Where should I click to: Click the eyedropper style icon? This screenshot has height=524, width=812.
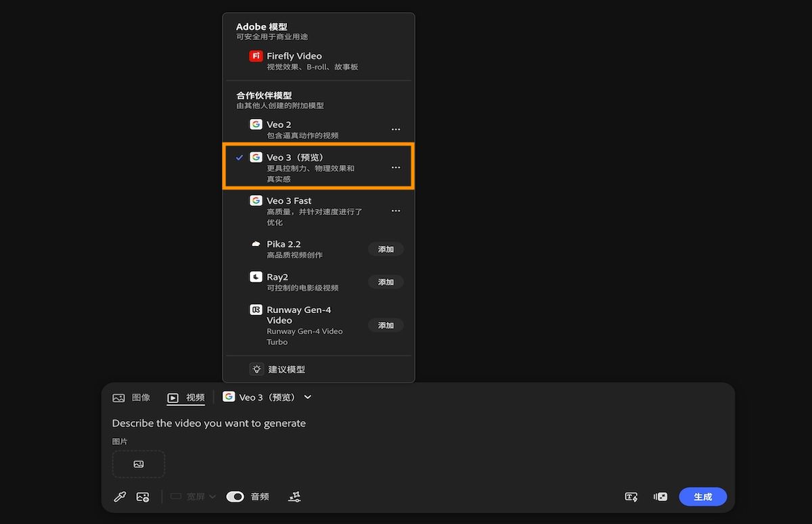[x=120, y=496]
